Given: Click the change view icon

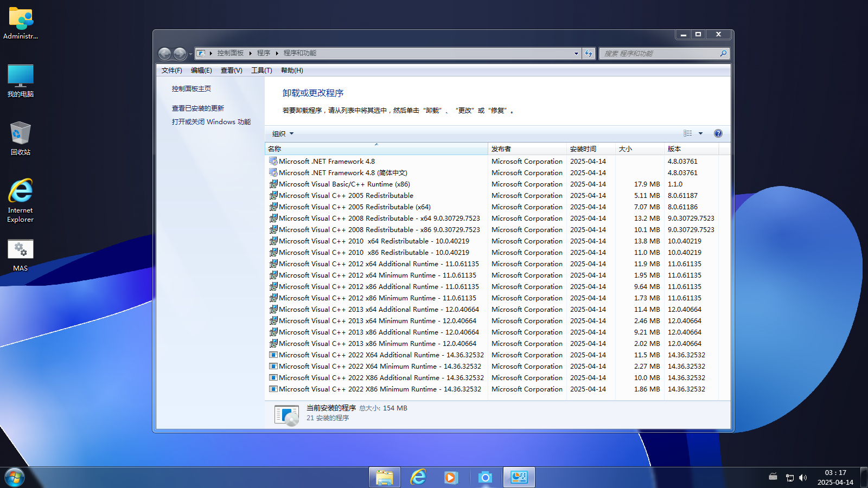Looking at the screenshot, I should pos(688,133).
